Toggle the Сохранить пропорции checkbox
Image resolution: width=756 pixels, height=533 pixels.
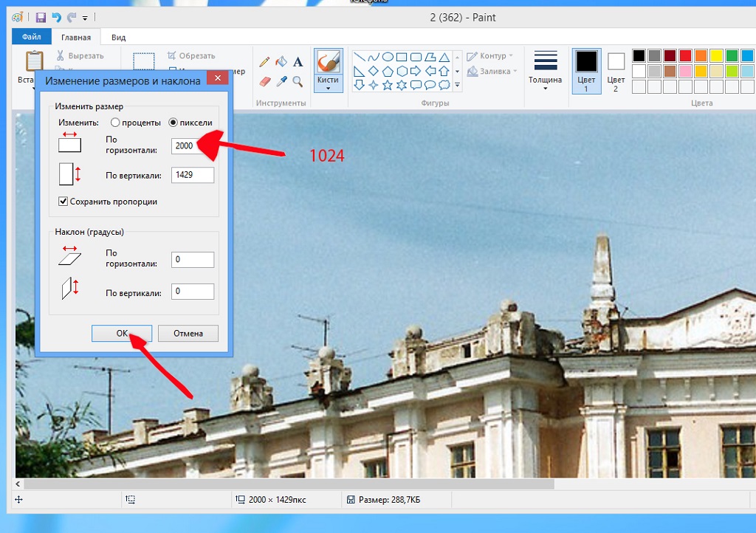point(63,201)
